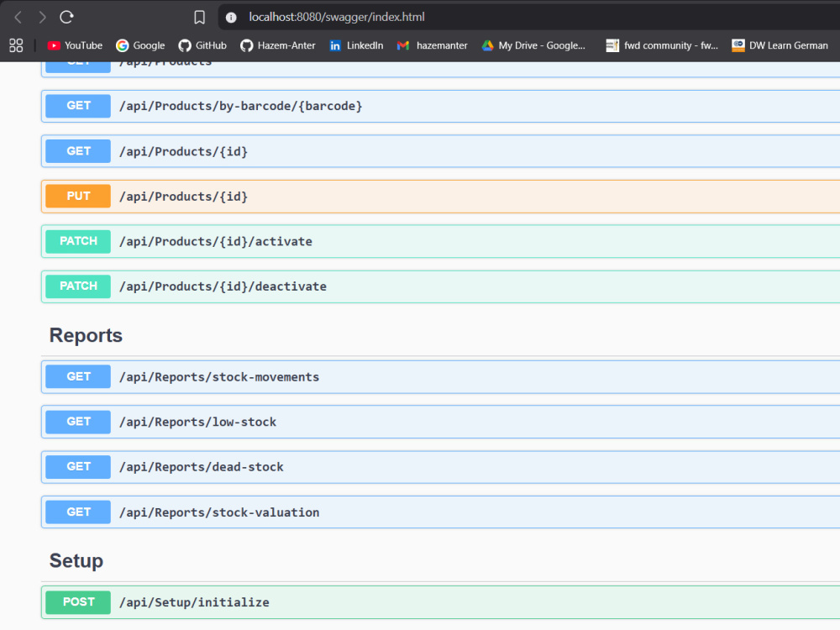Open the DW Learn German bookmark
Image resolution: width=840 pixels, height=630 pixels.
(x=780, y=45)
